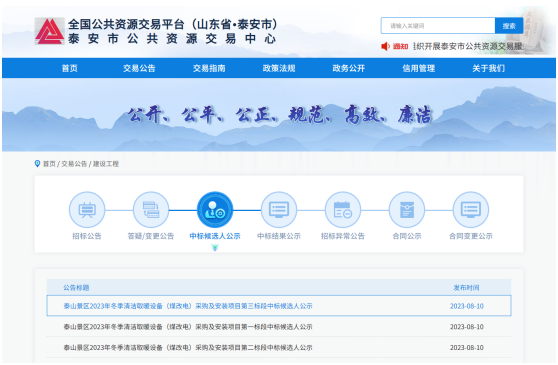558x365 pixels.
Task: Click the 泰安市公共资源交易中心 subtitle
Action: [x=172, y=38]
